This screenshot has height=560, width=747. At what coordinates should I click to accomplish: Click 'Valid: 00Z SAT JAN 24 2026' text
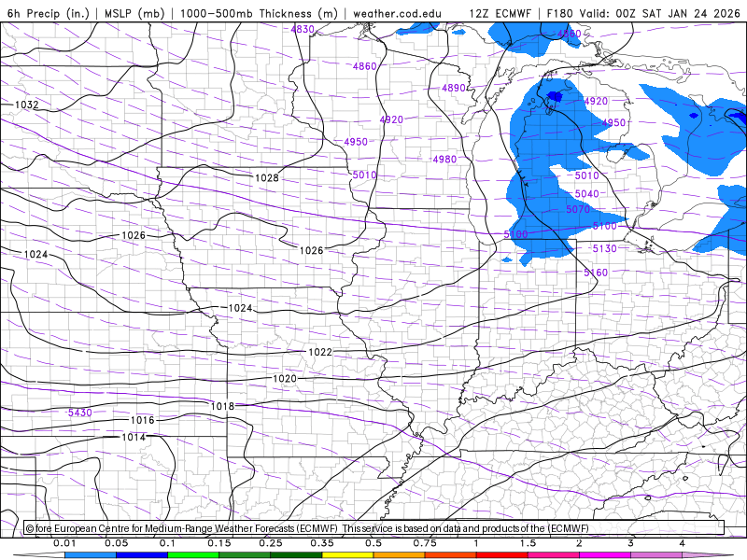(660, 13)
